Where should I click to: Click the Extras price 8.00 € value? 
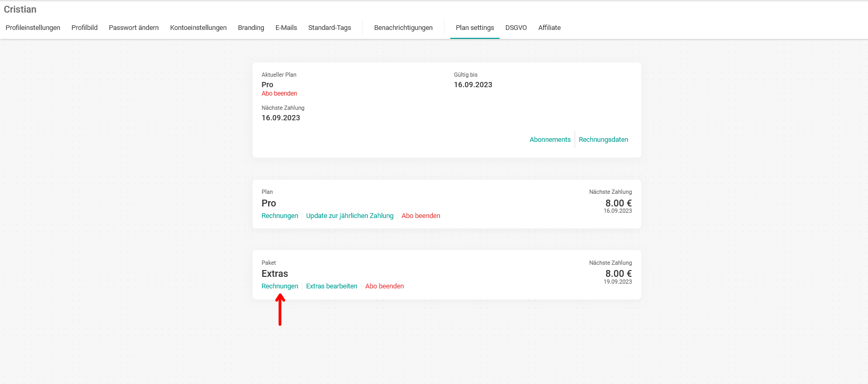(619, 274)
